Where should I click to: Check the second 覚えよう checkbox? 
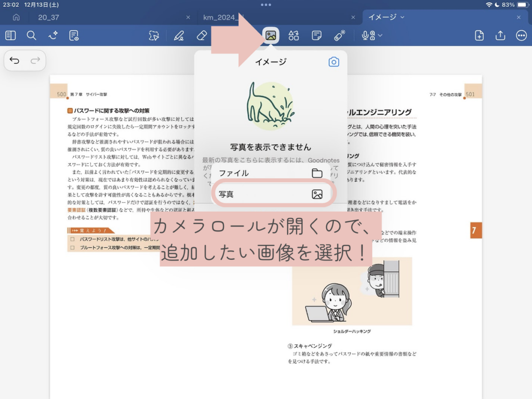(72, 248)
